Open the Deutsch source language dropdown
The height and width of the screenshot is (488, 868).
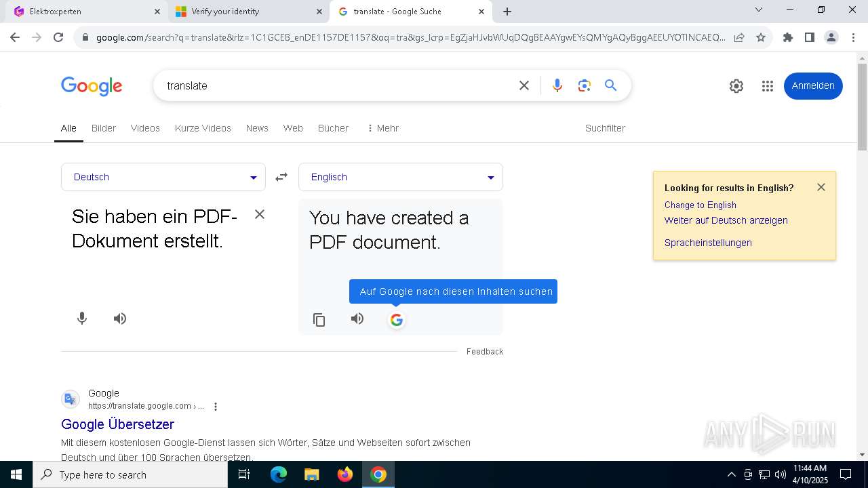(x=163, y=177)
